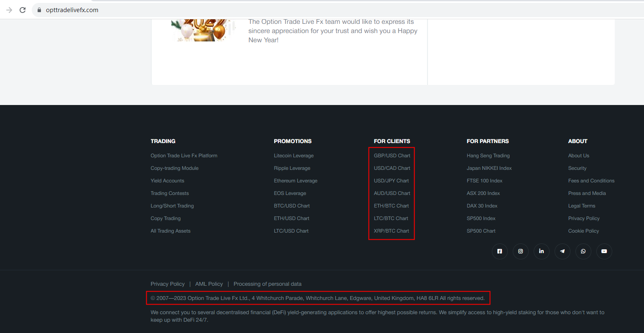View the BTC/USD Chart
644x333 pixels.
coord(292,206)
